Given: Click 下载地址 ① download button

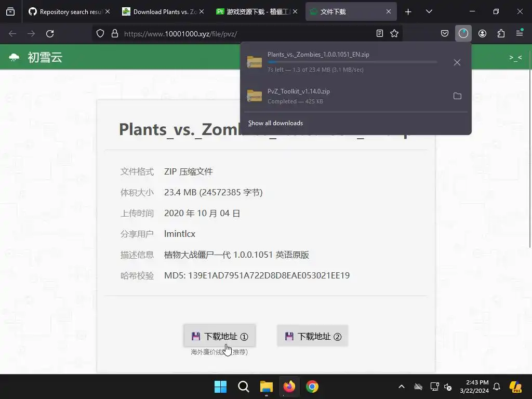Looking at the screenshot, I should coord(220,336).
